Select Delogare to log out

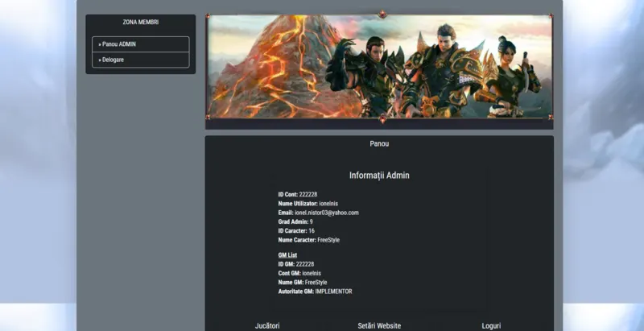click(x=140, y=60)
